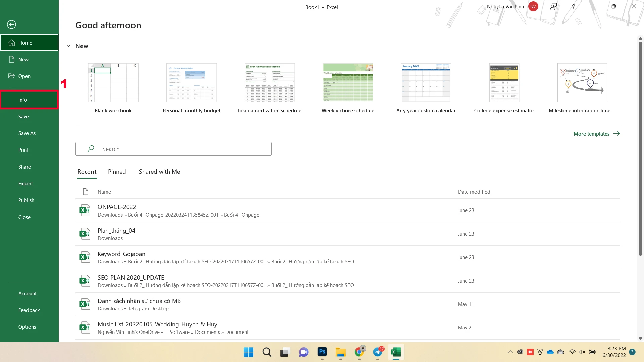Click the Help question mark icon
The width and height of the screenshot is (644, 362).
point(573,6)
